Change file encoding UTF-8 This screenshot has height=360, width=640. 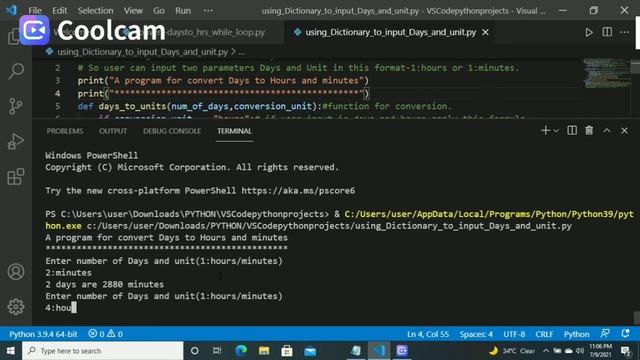click(514, 334)
